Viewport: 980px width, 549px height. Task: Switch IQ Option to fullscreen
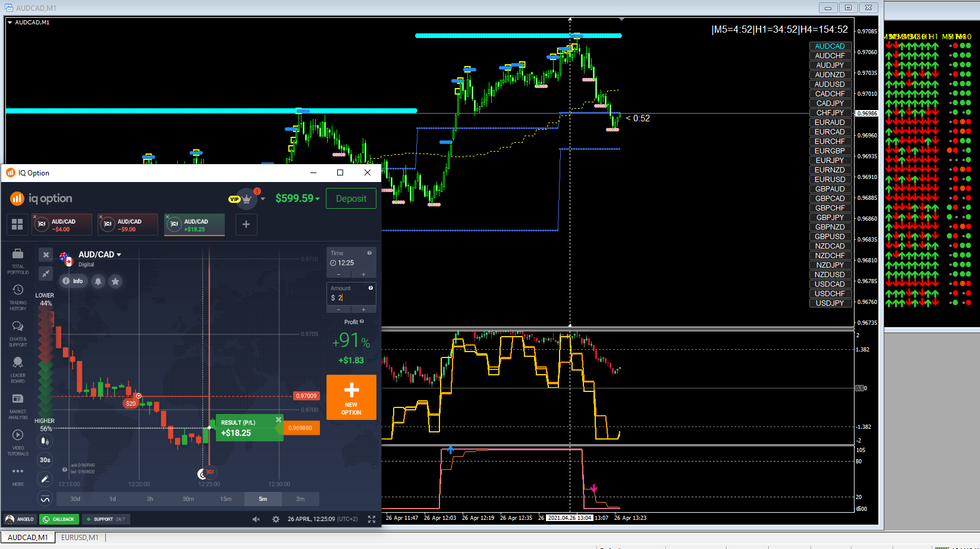[x=372, y=519]
